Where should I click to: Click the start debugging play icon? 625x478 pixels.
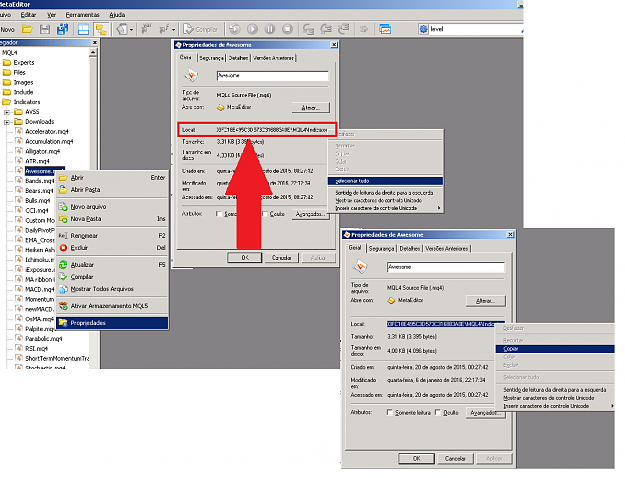coord(252,29)
